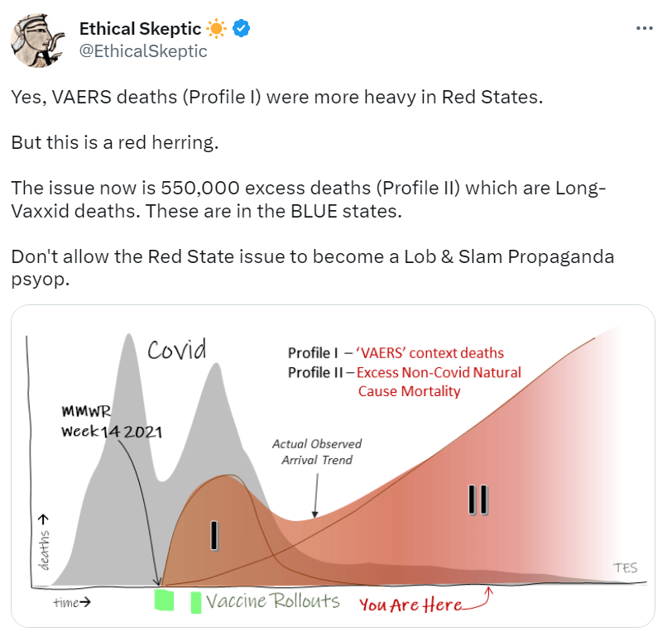
Task: Click the "Excess Non-Covid Natural" legend text
Action: point(439,372)
